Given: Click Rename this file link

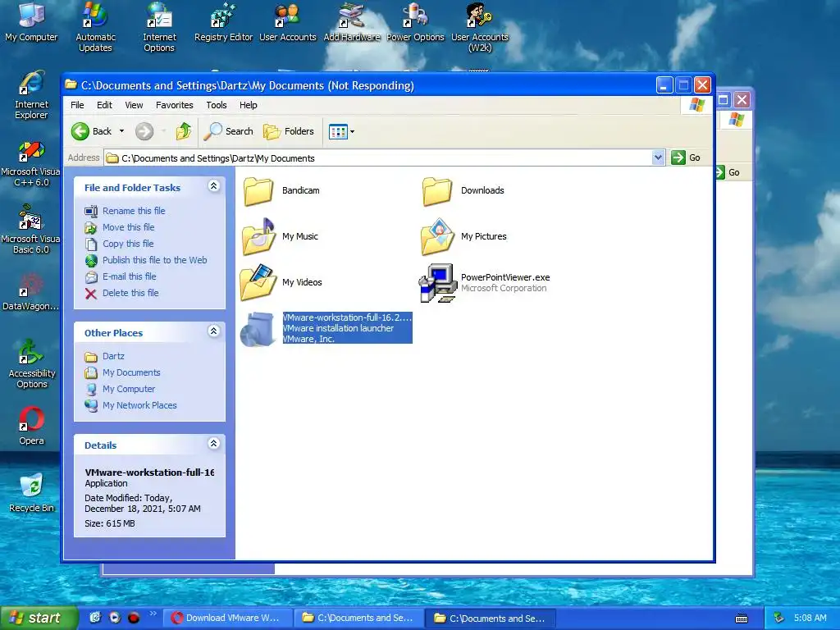Looking at the screenshot, I should tap(134, 211).
